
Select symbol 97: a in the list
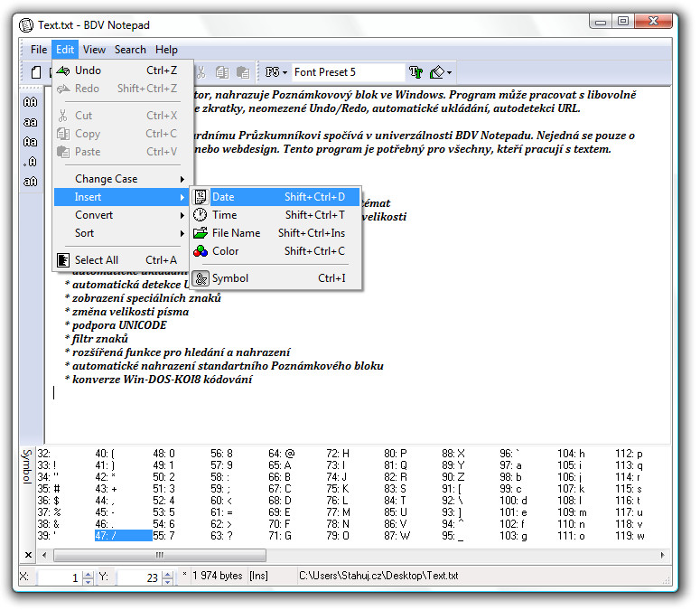point(510,465)
